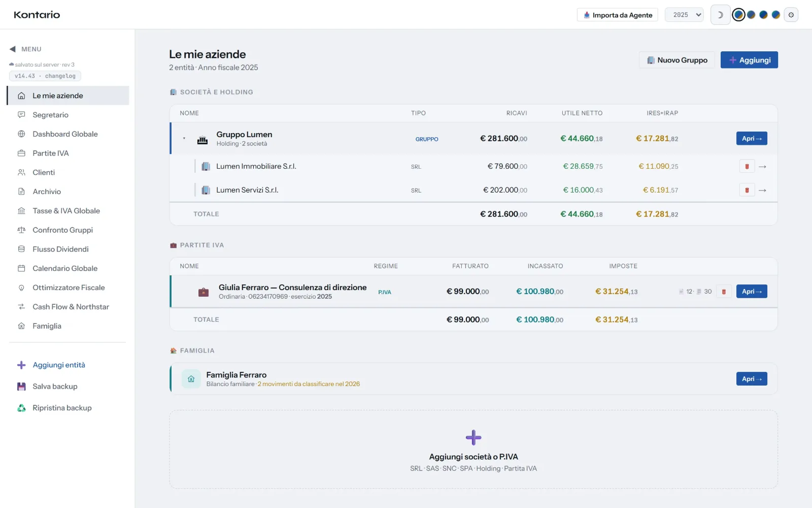Image resolution: width=812 pixels, height=508 pixels.
Task: Open the settings gear in the top bar
Action: click(x=791, y=15)
